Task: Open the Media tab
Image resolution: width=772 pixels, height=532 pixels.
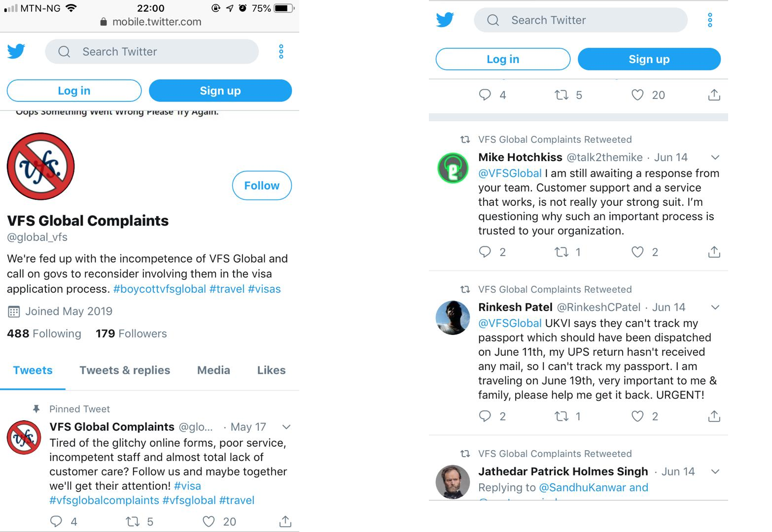Action: 213,370
